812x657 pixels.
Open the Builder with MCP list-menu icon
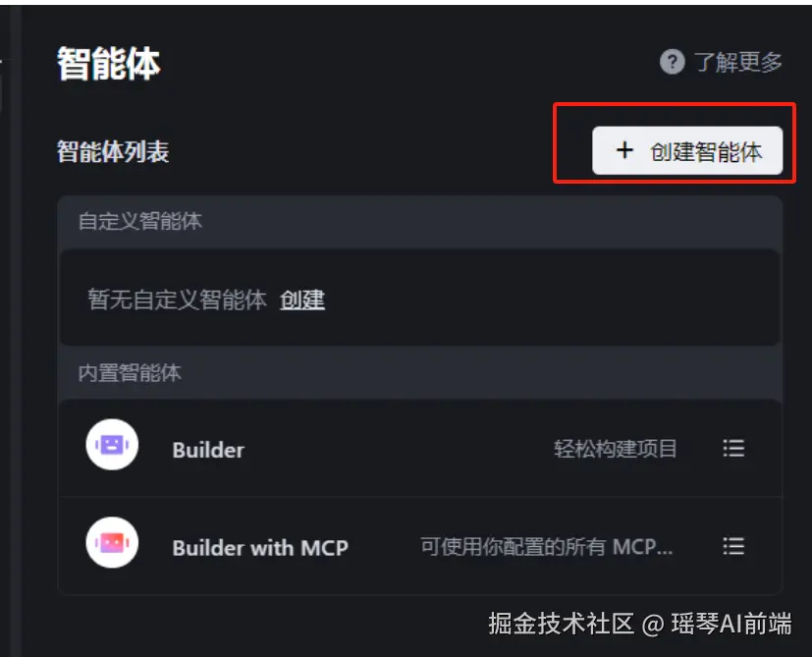733,546
